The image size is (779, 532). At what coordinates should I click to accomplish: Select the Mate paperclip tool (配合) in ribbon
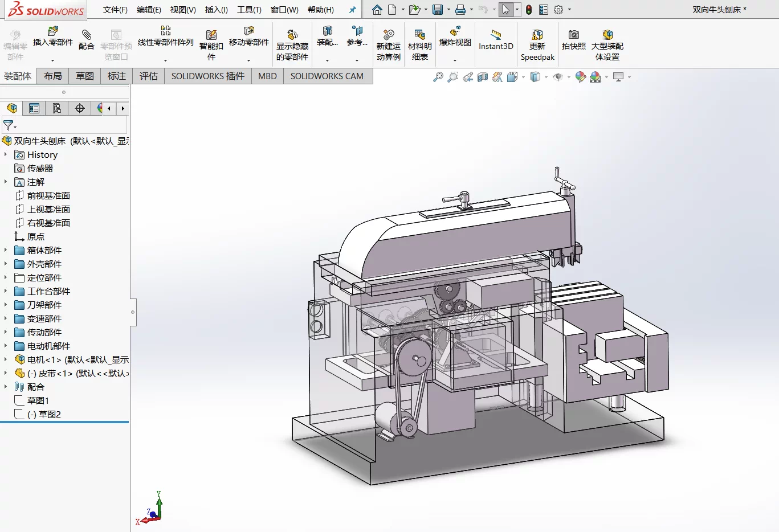(x=87, y=40)
